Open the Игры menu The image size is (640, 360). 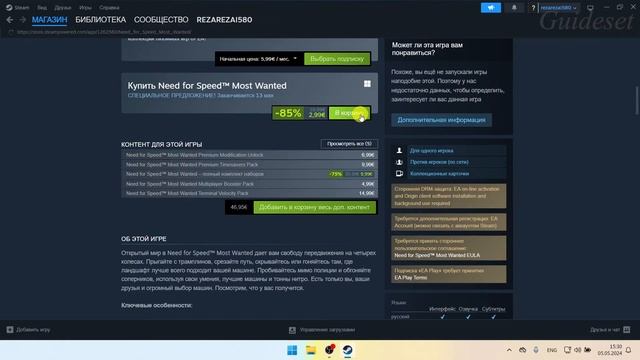[x=85, y=7]
